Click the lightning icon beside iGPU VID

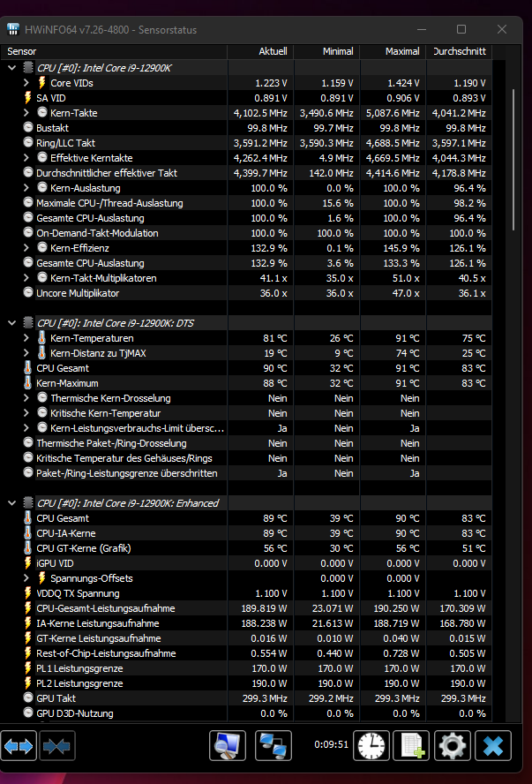pos(28,563)
